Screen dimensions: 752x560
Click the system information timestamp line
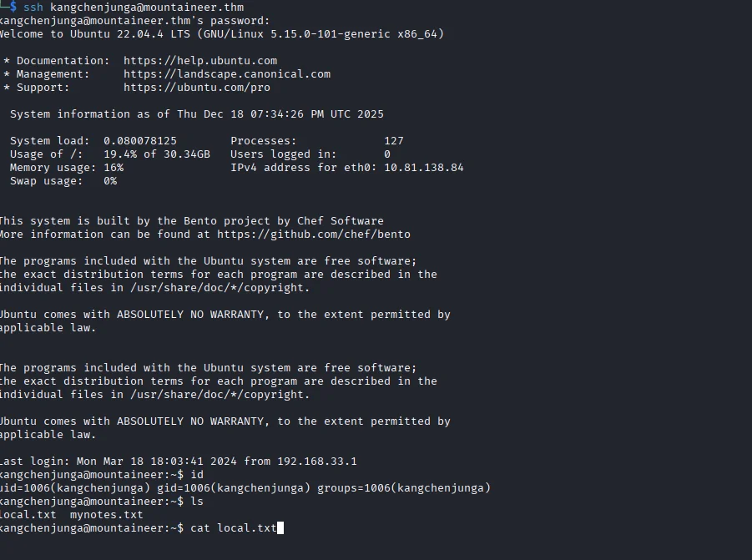click(197, 114)
